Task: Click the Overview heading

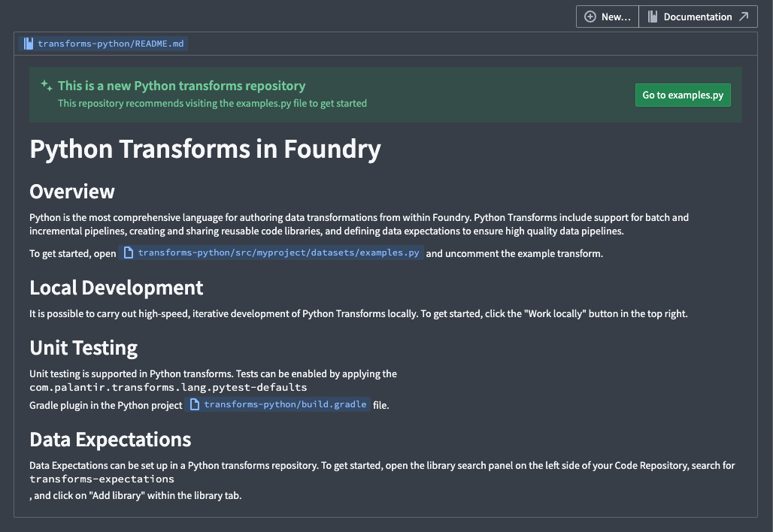Action: click(72, 192)
